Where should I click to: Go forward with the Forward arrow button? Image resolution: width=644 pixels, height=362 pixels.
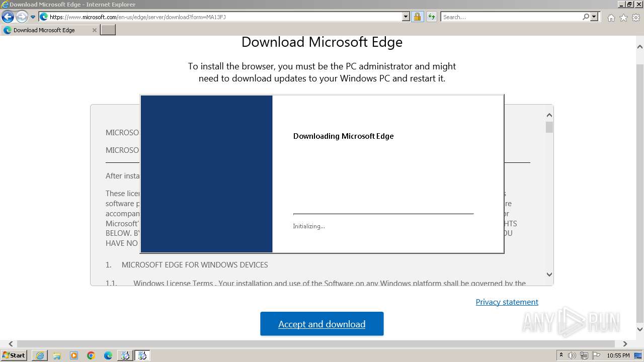22,17
